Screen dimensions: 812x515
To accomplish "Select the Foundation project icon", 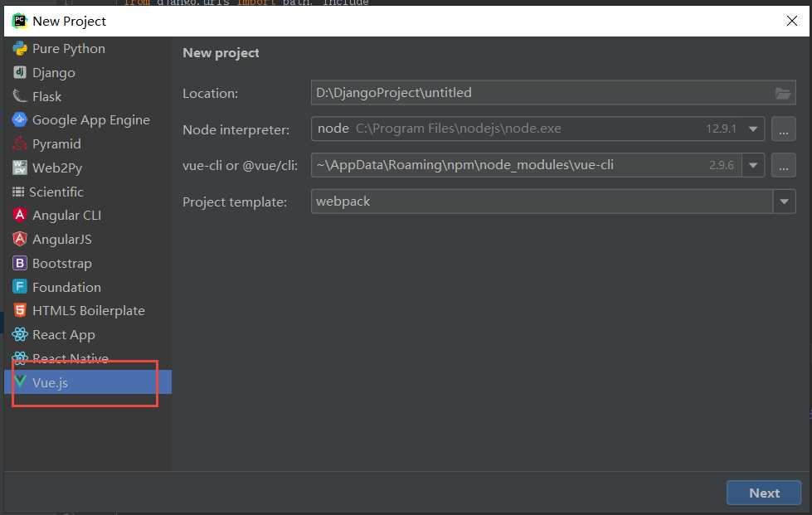I will (20, 287).
